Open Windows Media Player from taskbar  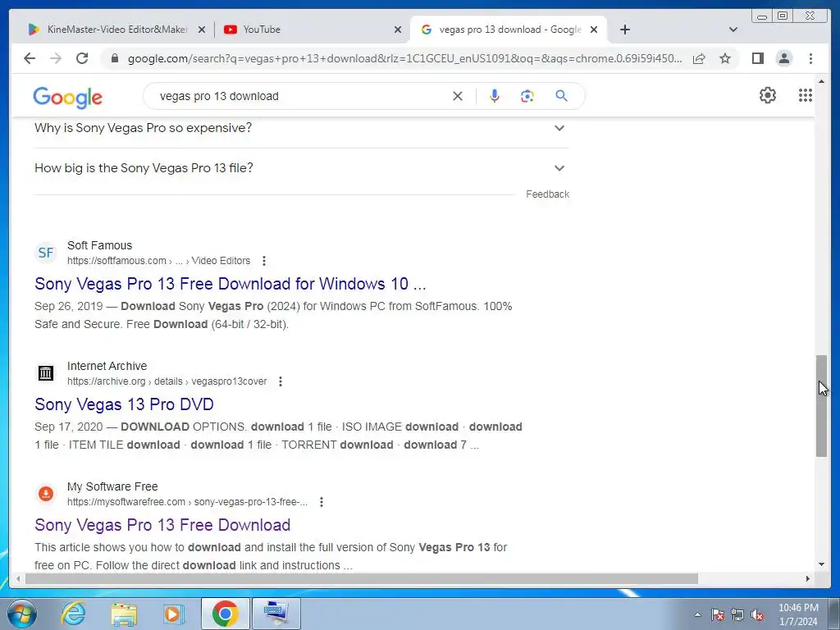pyautogui.click(x=174, y=614)
